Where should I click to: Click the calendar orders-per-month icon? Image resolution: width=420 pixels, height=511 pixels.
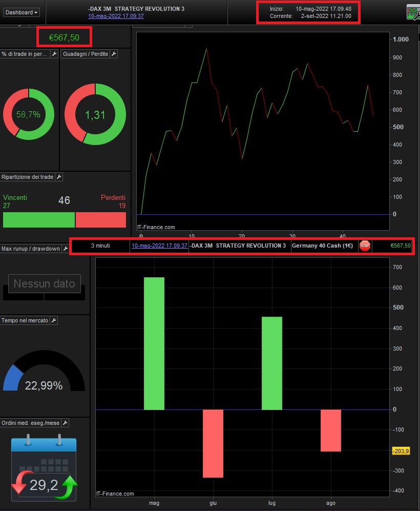[44, 467]
